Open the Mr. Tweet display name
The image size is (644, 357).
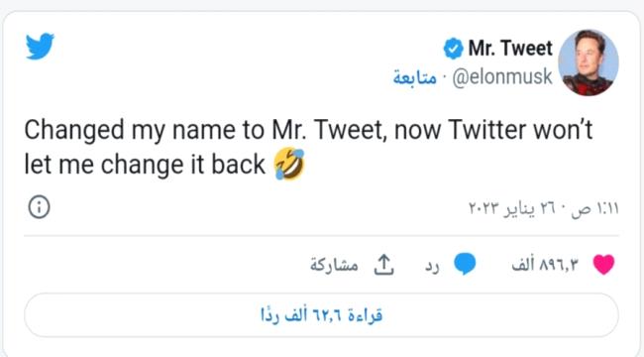[510, 49]
